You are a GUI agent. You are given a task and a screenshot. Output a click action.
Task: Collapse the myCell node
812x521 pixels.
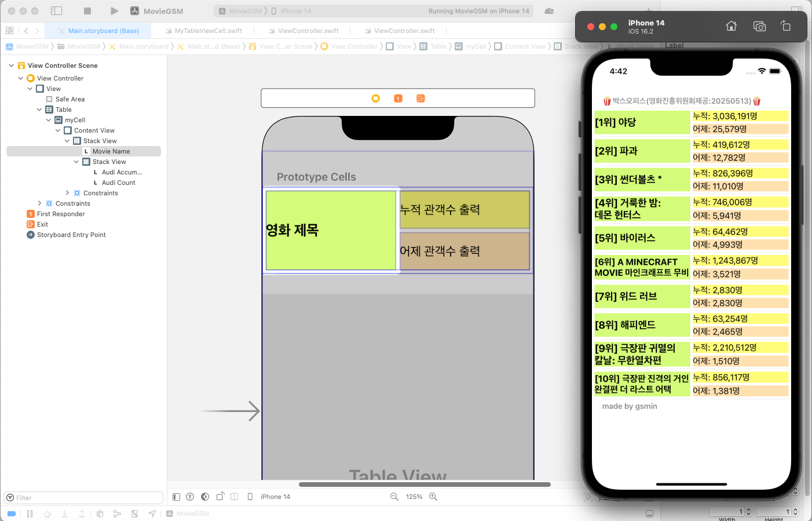49,120
